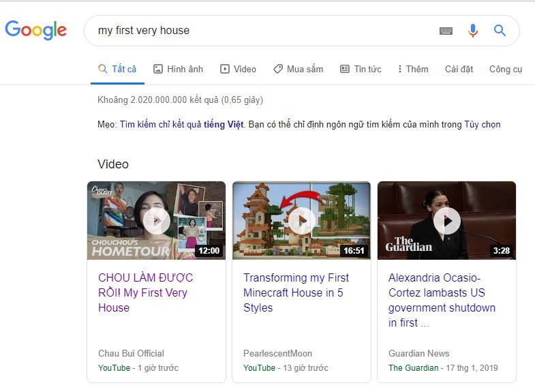Screen dimensions: 535x392
Task: Open the tiếng Việt results-only link
Action: pos(181,125)
